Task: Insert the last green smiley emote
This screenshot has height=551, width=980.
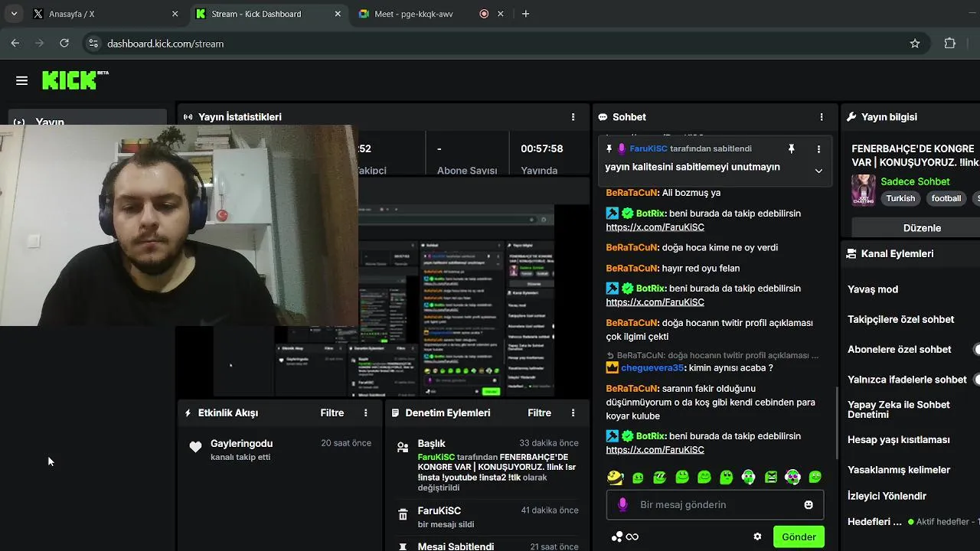Action: point(815,478)
